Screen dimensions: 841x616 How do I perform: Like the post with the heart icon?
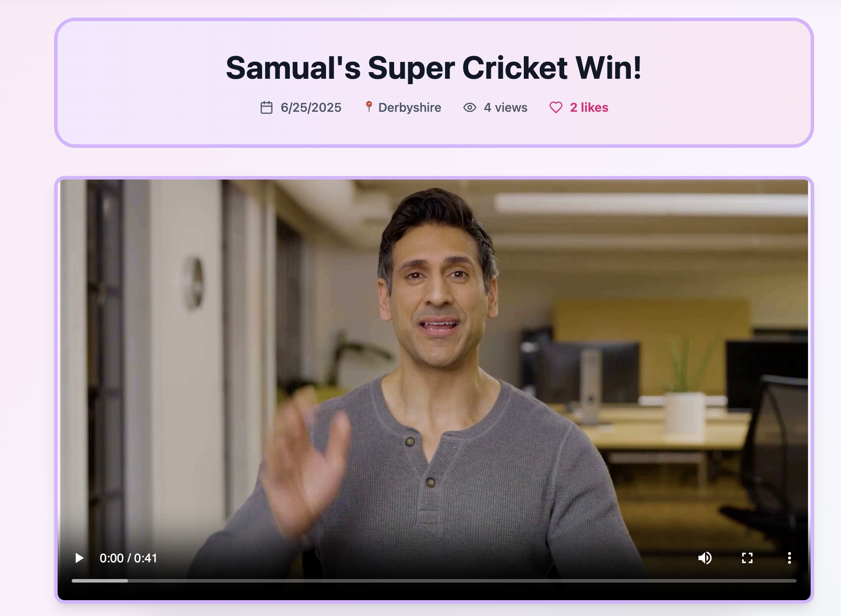point(556,107)
